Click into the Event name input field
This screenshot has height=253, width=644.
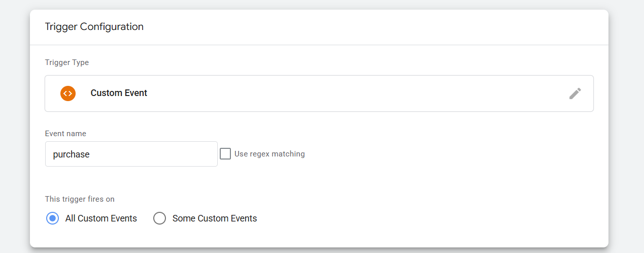click(x=131, y=154)
